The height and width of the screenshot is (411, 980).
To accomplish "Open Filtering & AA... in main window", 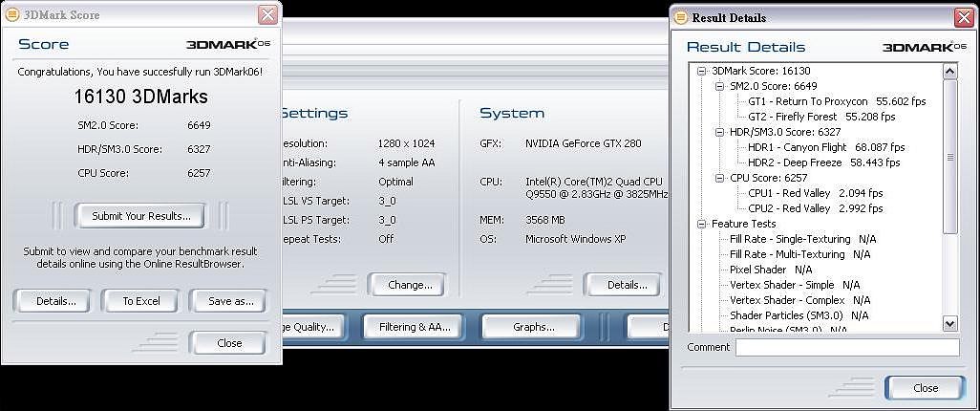I will coord(414,327).
